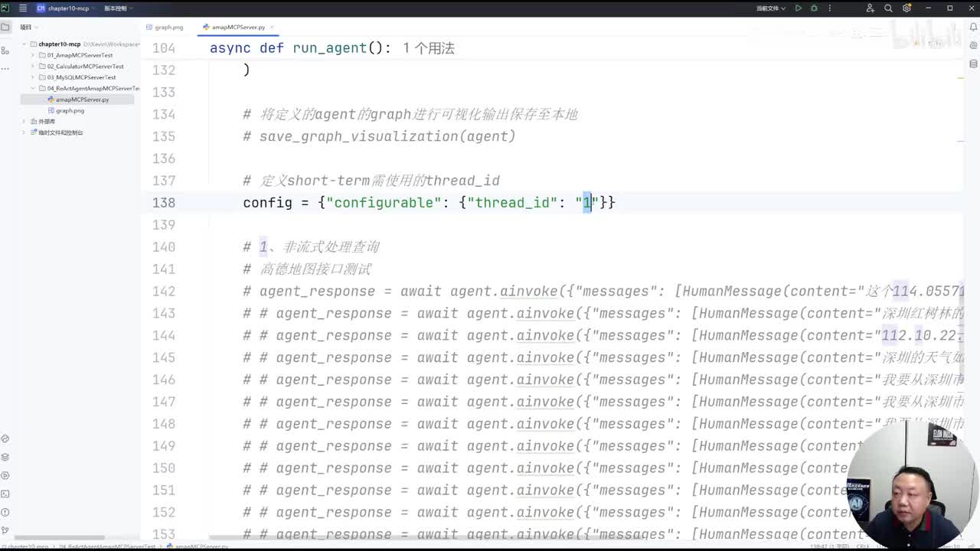
Task: Open the Python Packages layers icon
Action: pyautogui.click(x=5, y=457)
